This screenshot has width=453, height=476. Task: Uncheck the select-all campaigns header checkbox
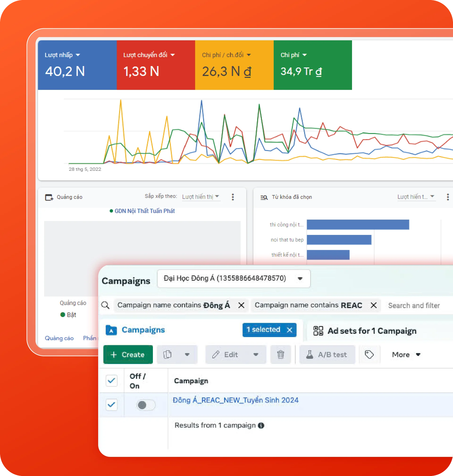pos(112,381)
